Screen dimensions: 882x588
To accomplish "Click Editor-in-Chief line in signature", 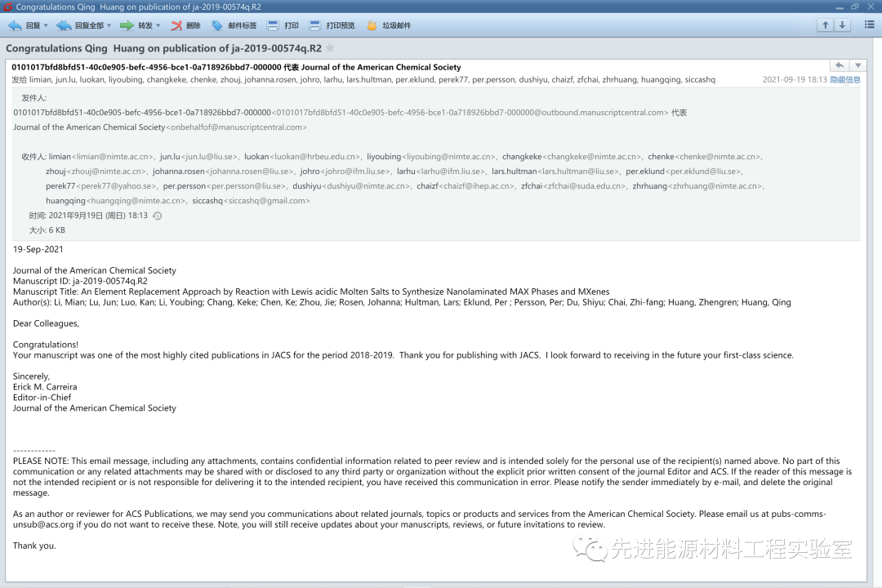I will [x=42, y=397].
